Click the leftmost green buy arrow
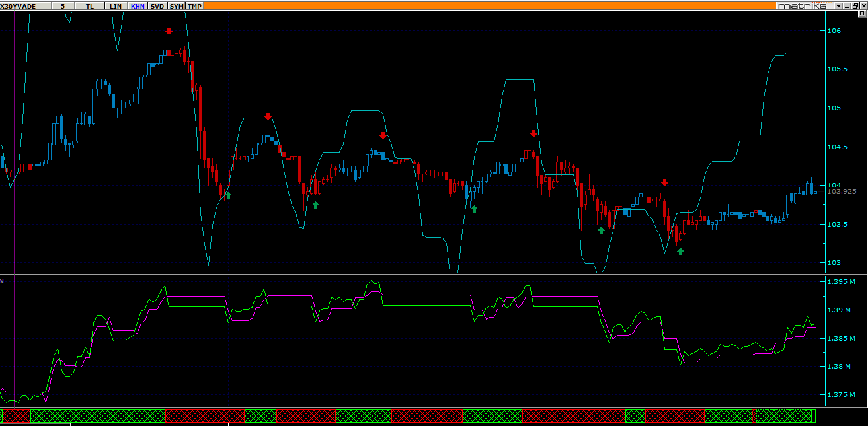This screenshot has height=426, width=868. click(x=228, y=195)
